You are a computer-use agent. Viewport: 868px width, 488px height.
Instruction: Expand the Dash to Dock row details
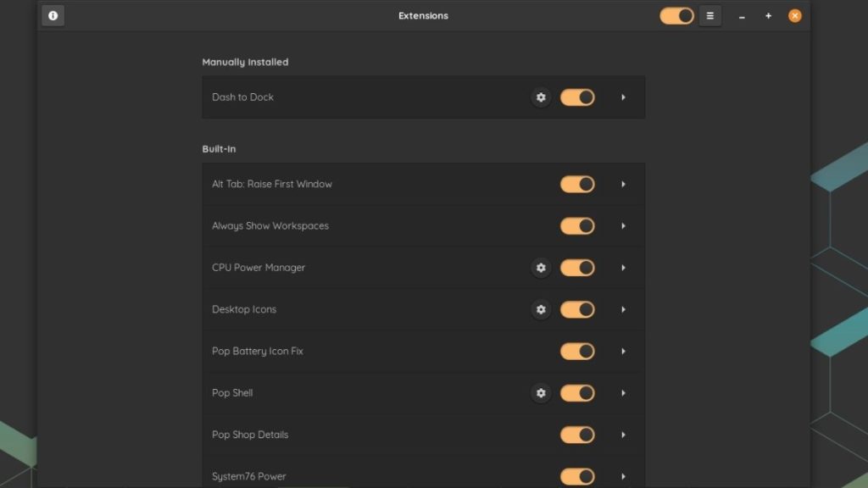(623, 97)
